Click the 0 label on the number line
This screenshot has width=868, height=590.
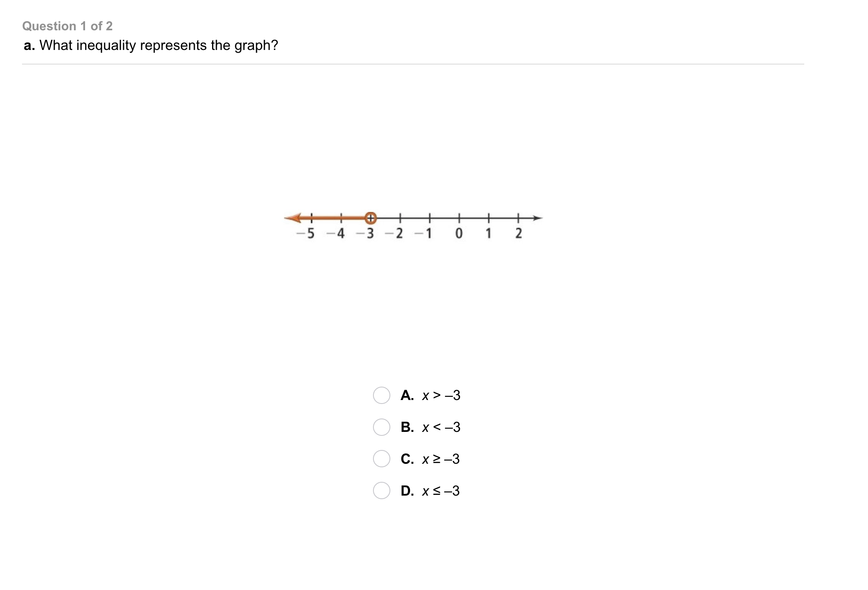pos(459,234)
